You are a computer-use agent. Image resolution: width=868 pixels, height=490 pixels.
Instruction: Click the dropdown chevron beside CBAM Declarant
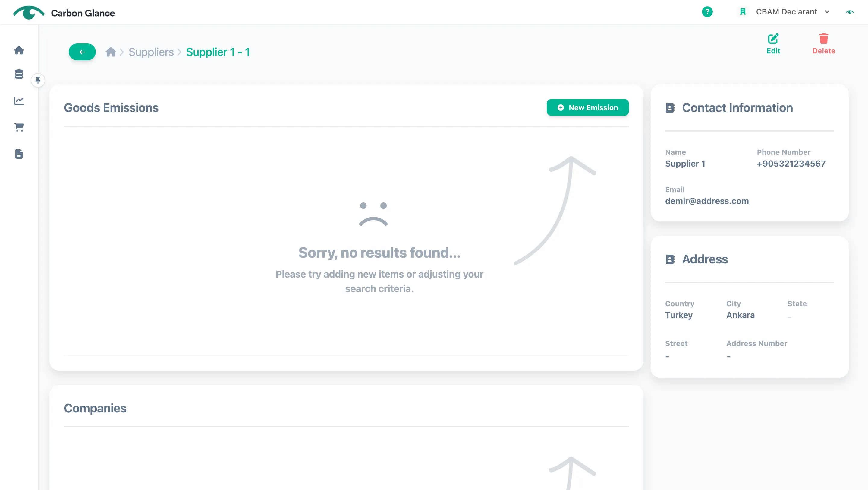click(827, 12)
